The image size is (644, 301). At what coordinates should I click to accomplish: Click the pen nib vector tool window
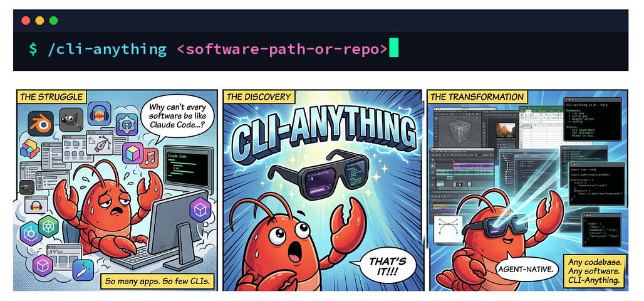(100, 142)
